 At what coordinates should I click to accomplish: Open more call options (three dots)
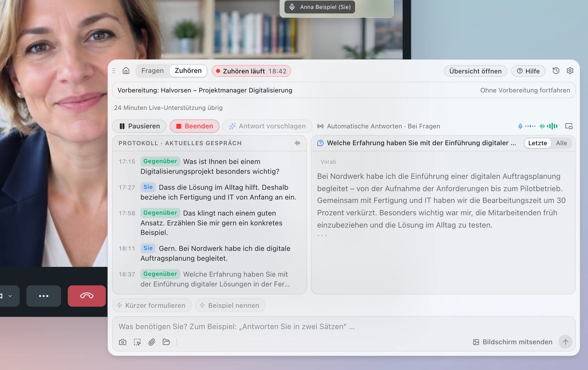(x=44, y=296)
